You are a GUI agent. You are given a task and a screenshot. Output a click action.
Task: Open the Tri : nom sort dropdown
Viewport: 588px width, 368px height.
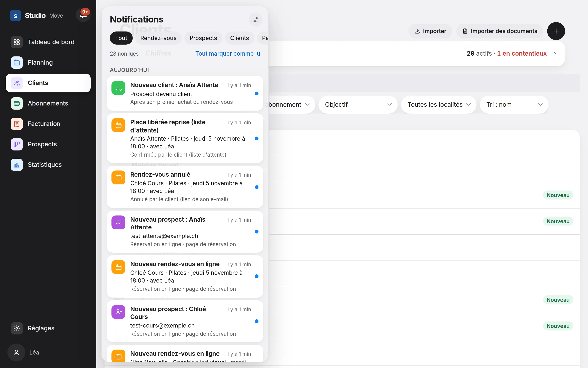[514, 104]
